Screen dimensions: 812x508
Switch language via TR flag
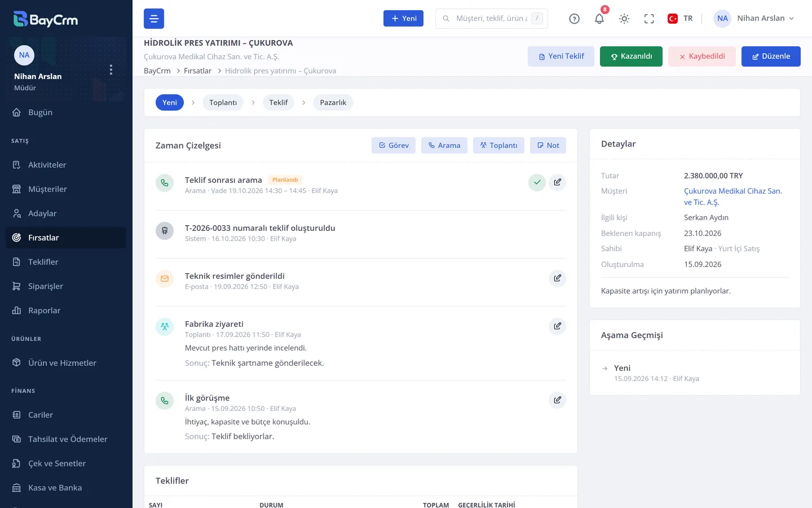(x=680, y=19)
